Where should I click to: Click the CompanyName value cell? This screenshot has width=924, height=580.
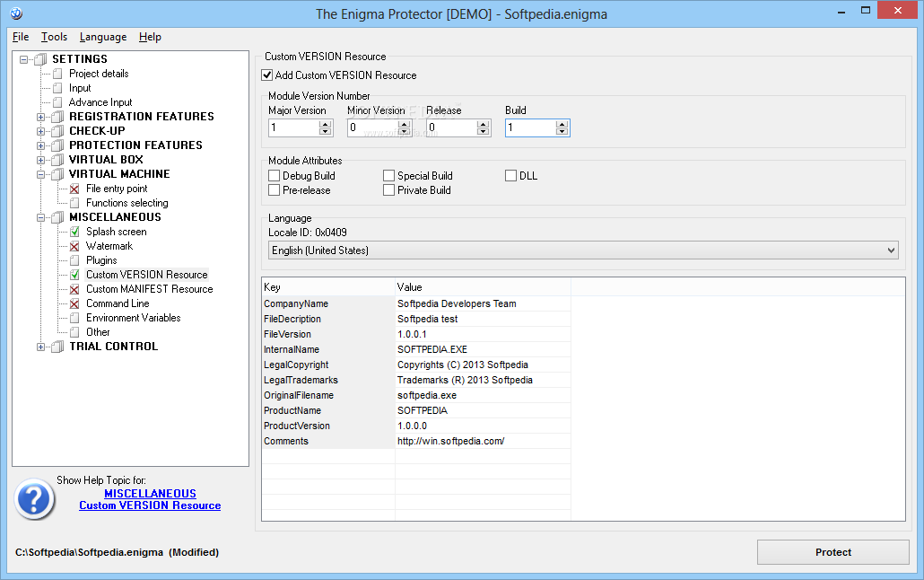(483, 303)
